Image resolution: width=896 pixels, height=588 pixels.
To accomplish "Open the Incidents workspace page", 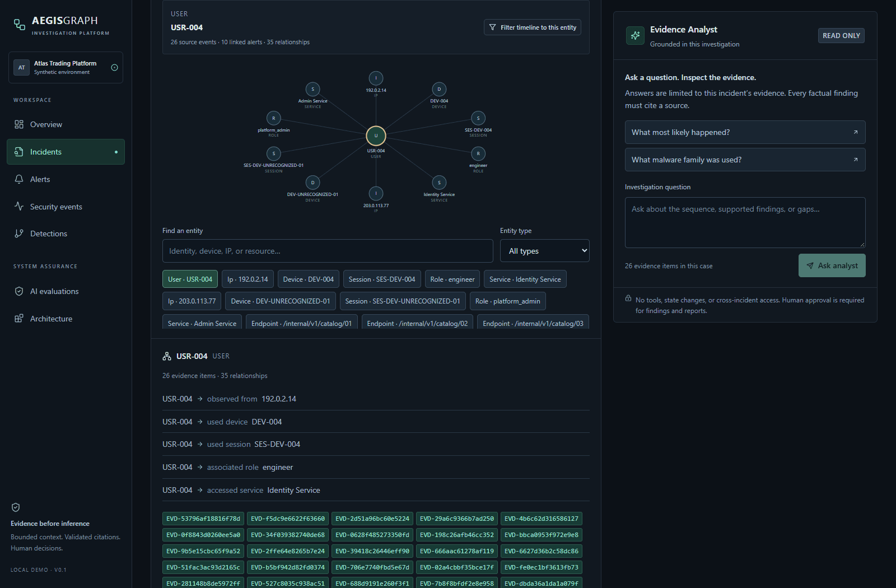I will pyautogui.click(x=66, y=152).
